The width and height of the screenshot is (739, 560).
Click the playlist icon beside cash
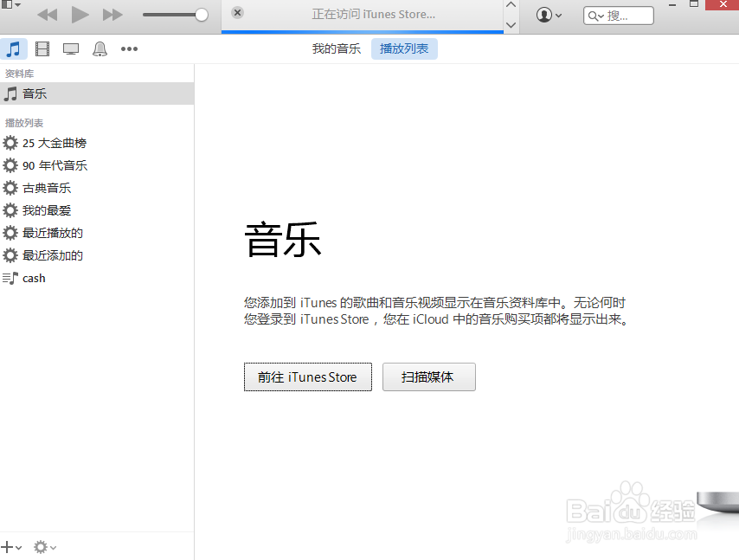click(x=10, y=278)
